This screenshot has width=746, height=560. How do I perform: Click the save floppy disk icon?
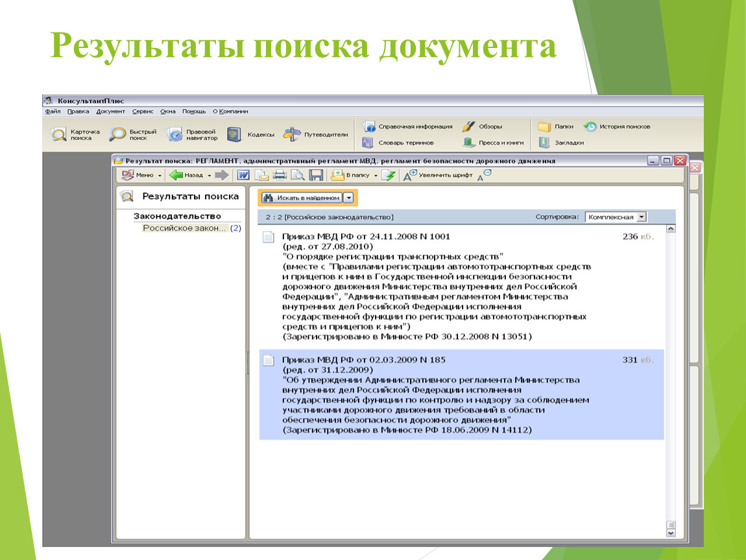tap(316, 175)
